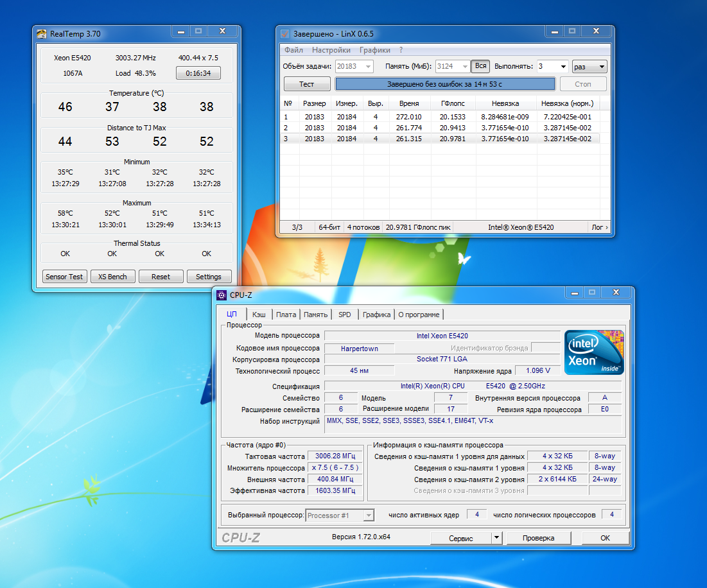Screen dimensions: 707x588
Task: Click the 400.84 МГц bus frequency value
Action: click(x=335, y=479)
